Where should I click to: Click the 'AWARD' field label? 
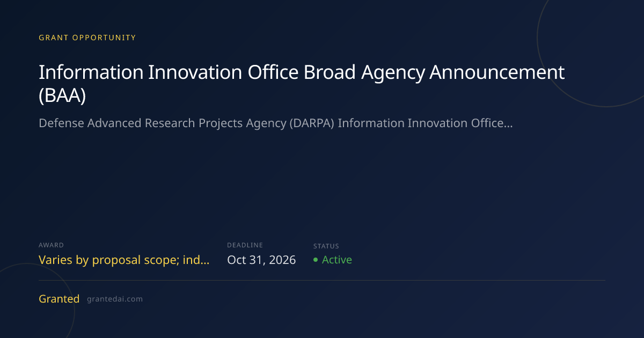pos(51,245)
